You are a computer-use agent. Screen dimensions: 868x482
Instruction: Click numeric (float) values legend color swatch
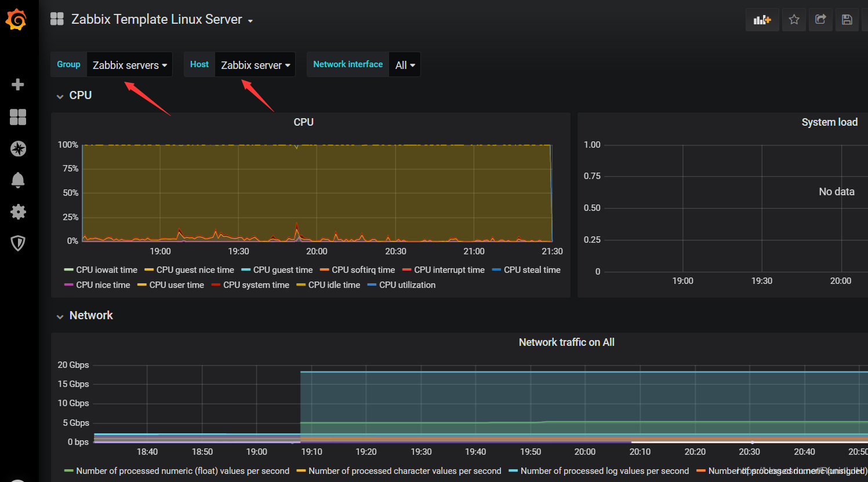(68, 471)
